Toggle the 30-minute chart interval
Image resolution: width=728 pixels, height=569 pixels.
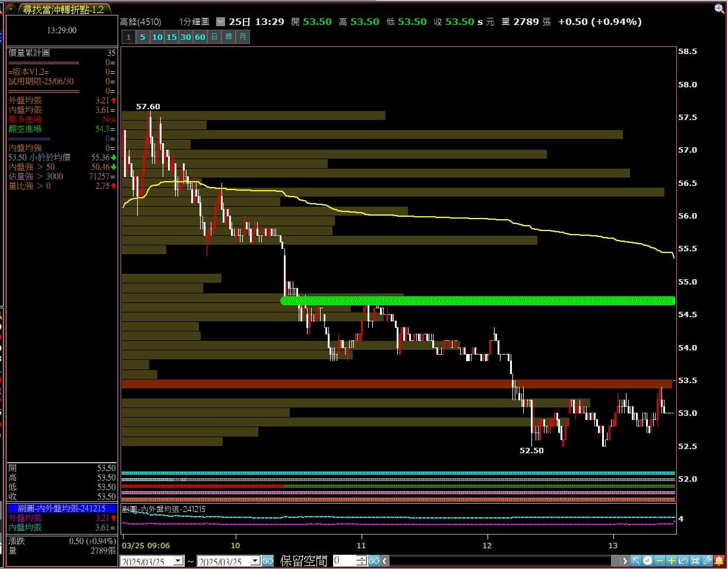coord(185,37)
